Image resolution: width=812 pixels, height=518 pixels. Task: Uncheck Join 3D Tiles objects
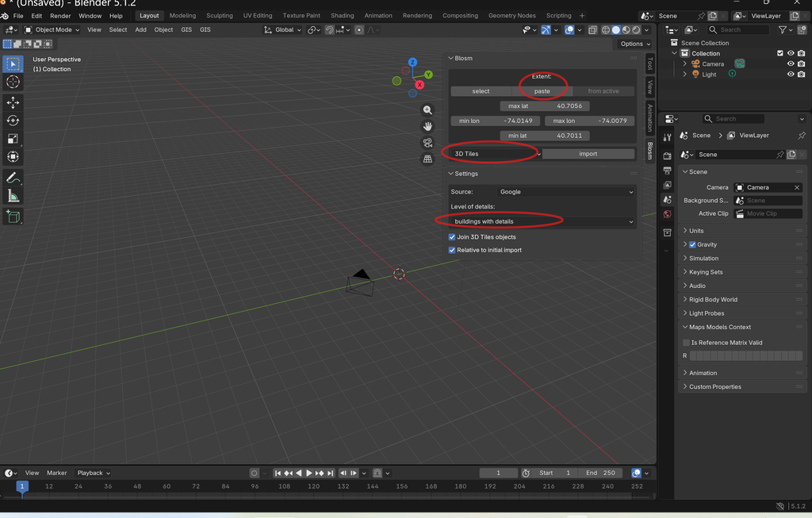tap(452, 236)
